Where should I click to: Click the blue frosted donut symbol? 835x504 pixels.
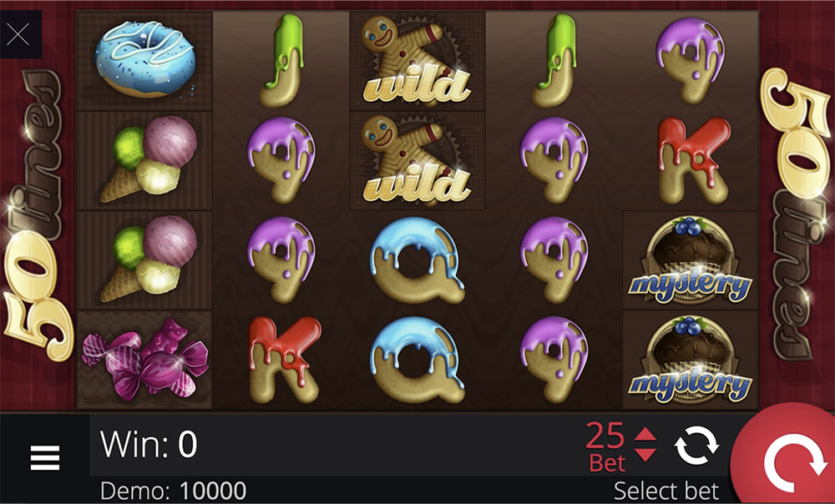[x=144, y=59]
